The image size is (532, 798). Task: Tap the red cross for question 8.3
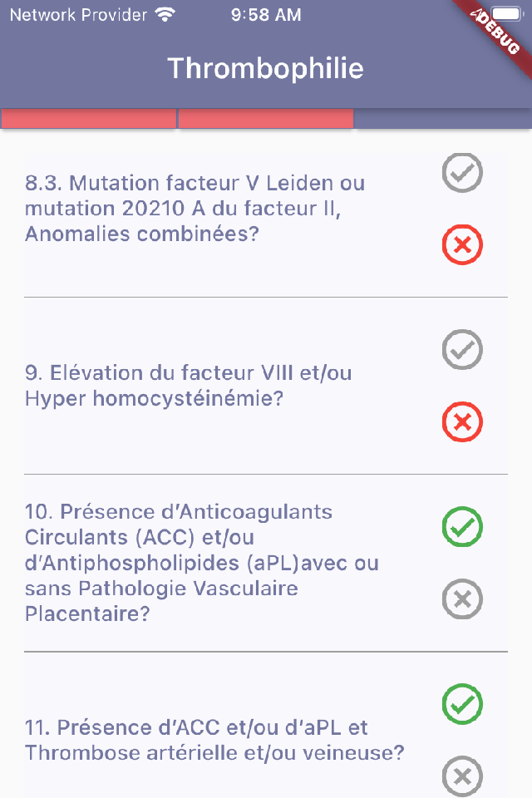click(463, 245)
